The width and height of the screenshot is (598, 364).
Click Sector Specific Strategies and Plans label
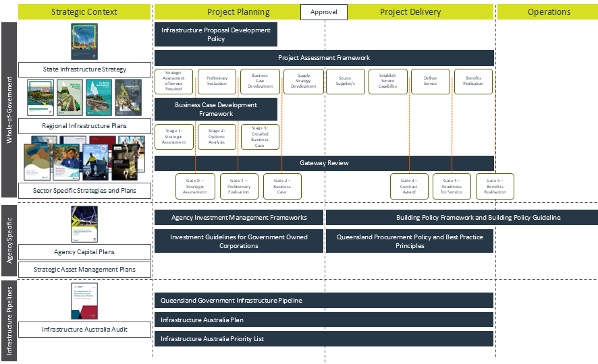84,190
